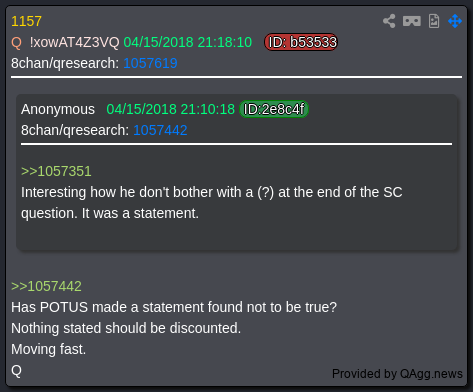Click the red ID: b53533 badge

coord(301,42)
